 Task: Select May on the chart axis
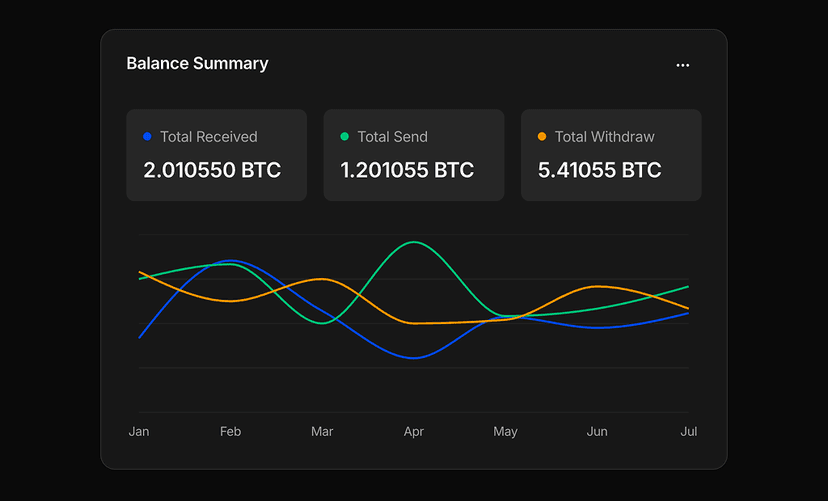click(505, 431)
